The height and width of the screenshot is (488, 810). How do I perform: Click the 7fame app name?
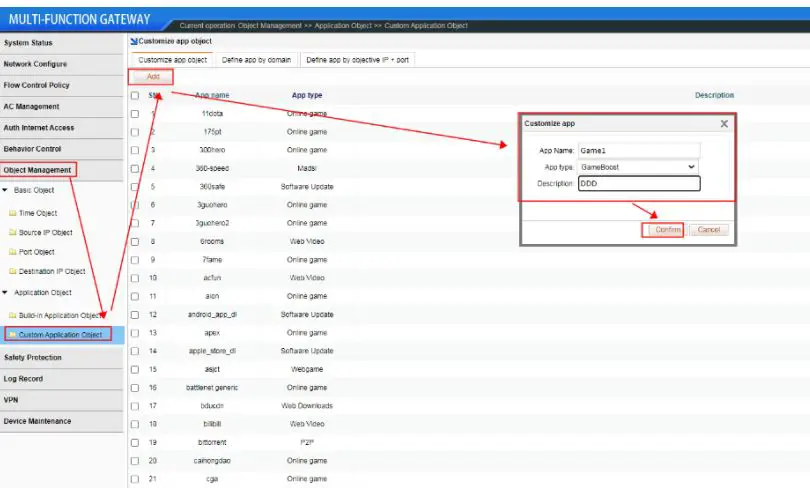point(212,260)
